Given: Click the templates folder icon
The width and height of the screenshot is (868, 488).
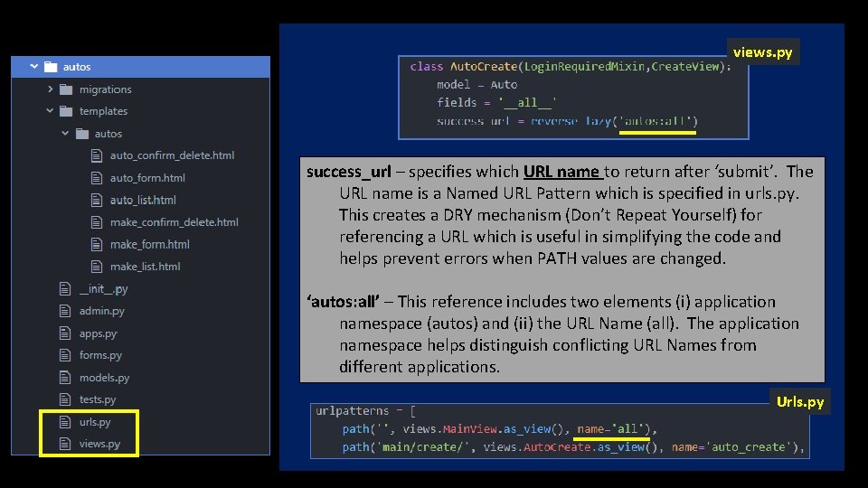Looking at the screenshot, I should click(x=66, y=111).
